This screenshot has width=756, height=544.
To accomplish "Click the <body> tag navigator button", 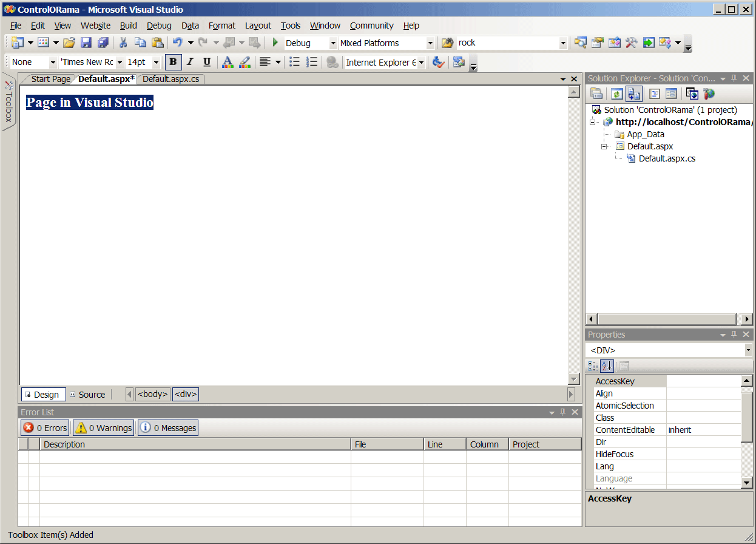I will 152,395.
